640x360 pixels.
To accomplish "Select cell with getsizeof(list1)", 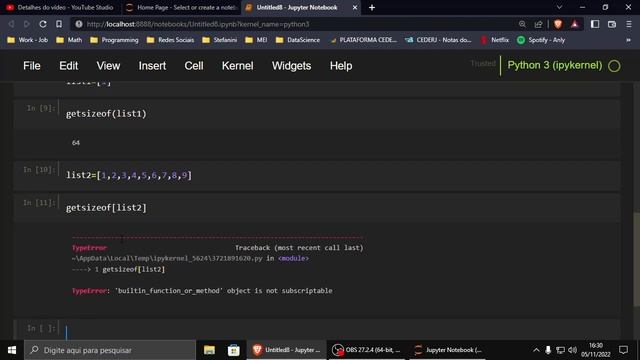I will click(x=317, y=113).
